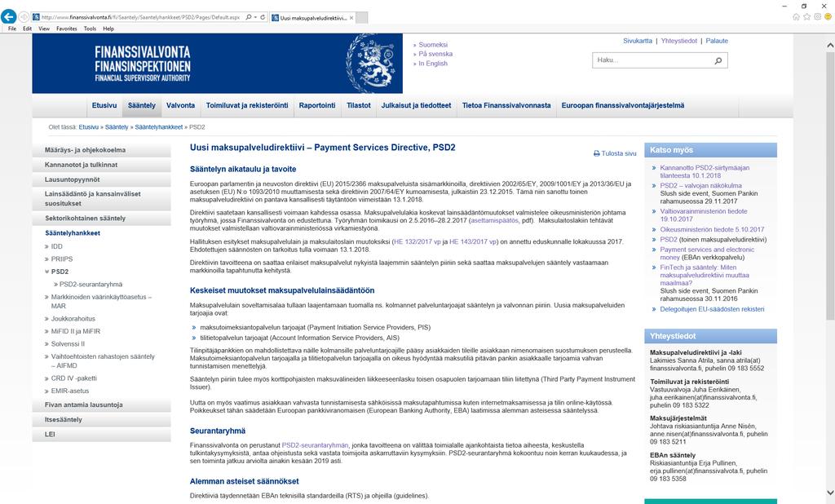Screen dimensions: 835x504
Task: Open the Raportointi navigation tab
Action: [x=317, y=105]
